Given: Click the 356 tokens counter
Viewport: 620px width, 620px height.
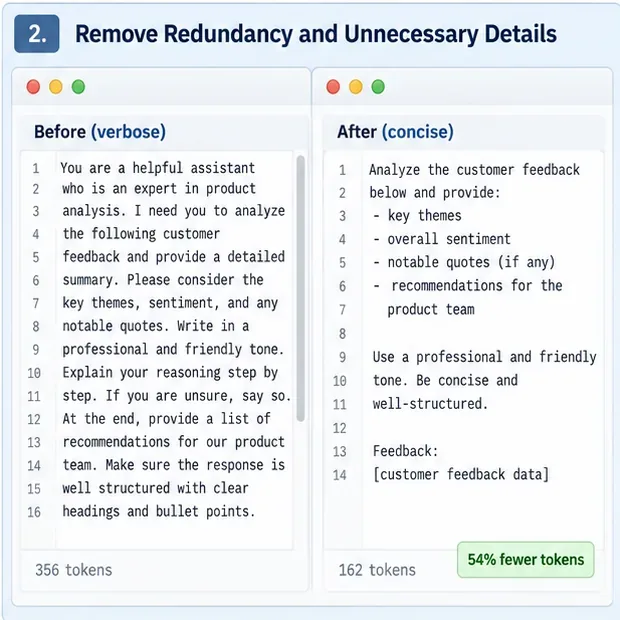Looking at the screenshot, I should (x=74, y=570).
